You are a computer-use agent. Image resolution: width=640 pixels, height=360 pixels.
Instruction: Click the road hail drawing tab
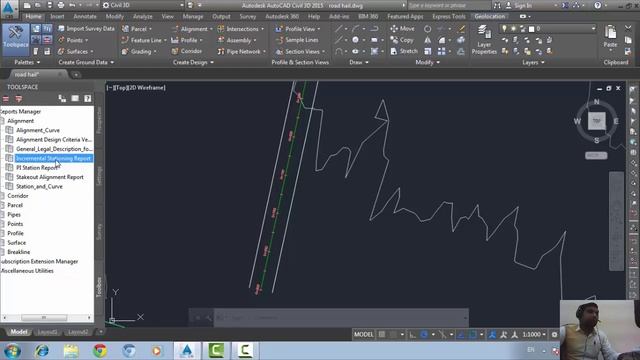(27, 75)
